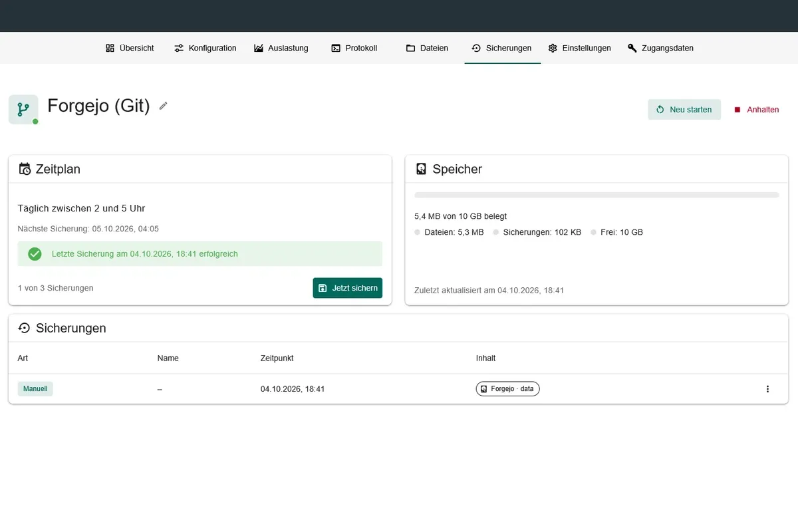The image size is (798, 532).
Task: Click the Art column header
Action: [23, 358]
